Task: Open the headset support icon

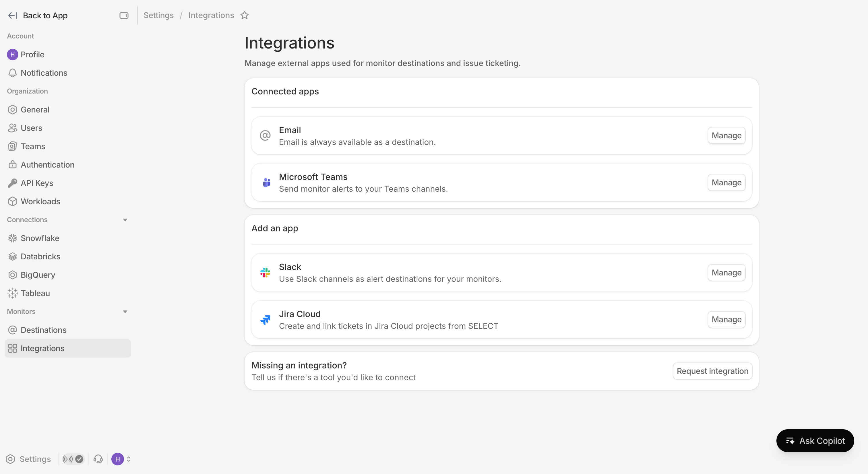Action: pos(98,459)
